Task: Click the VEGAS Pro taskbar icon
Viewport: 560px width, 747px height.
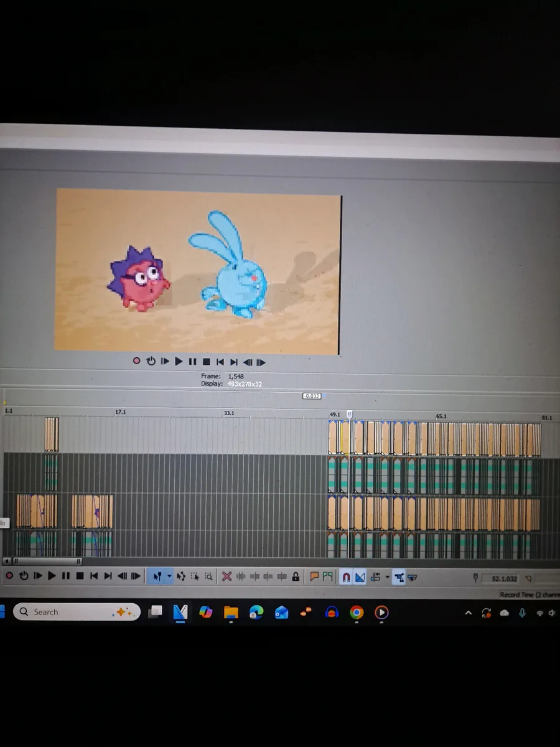Action: 180,613
